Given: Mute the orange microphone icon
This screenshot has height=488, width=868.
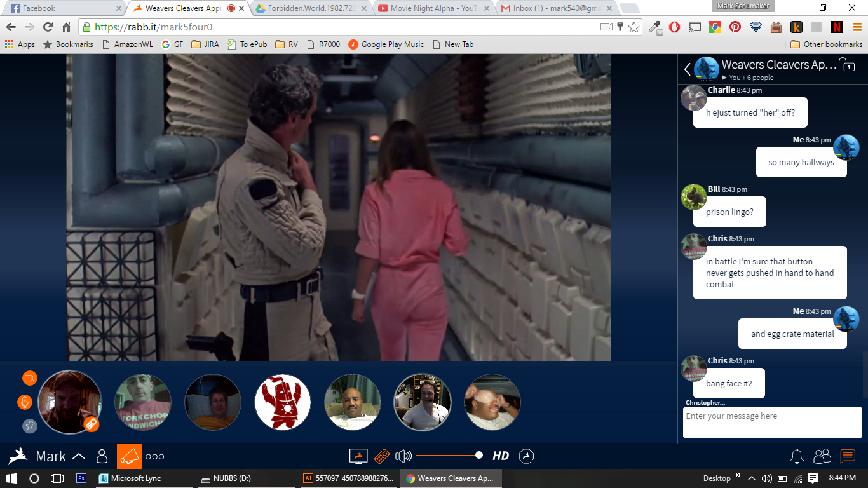Looking at the screenshot, I should pos(25,402).
